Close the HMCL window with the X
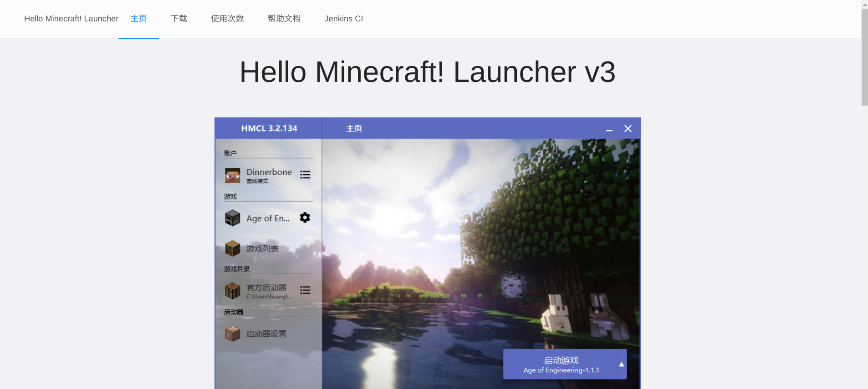Viewport: 868px width, 389px height. 628,129
